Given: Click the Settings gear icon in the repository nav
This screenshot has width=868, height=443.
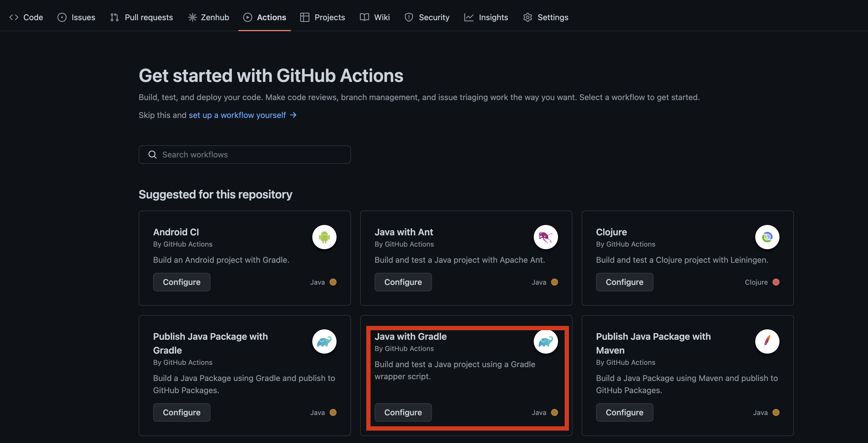Looking at the screenshot, I should pyautogui.click(x=527, y=17).
